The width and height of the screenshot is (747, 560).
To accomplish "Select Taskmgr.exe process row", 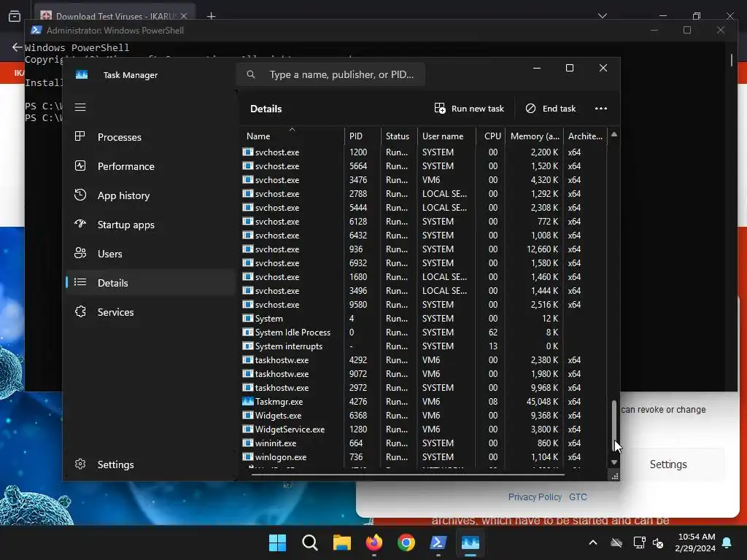I will (423, 402).
